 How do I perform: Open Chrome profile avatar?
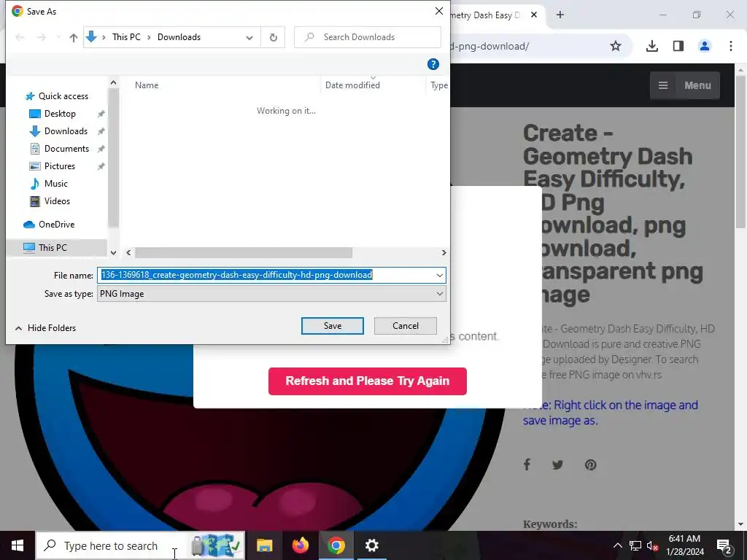click(x=705, y=46)
